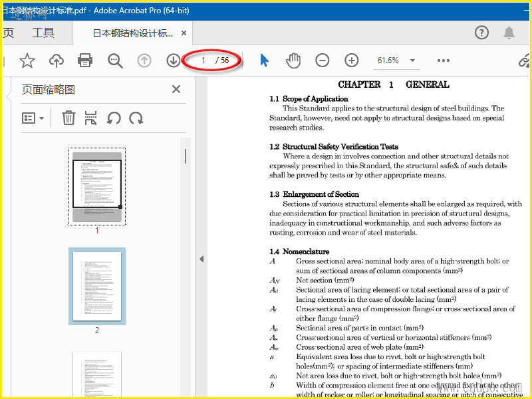Switch to the 工具 tab
Image resolution: width=532 pixels, height=399 pixels.
coord(43,33)
